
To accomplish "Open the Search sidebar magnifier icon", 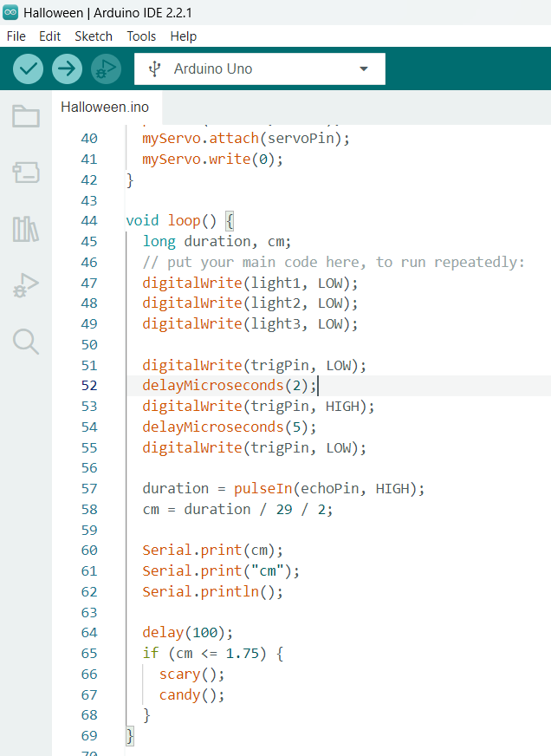I will tap(26, 342).
